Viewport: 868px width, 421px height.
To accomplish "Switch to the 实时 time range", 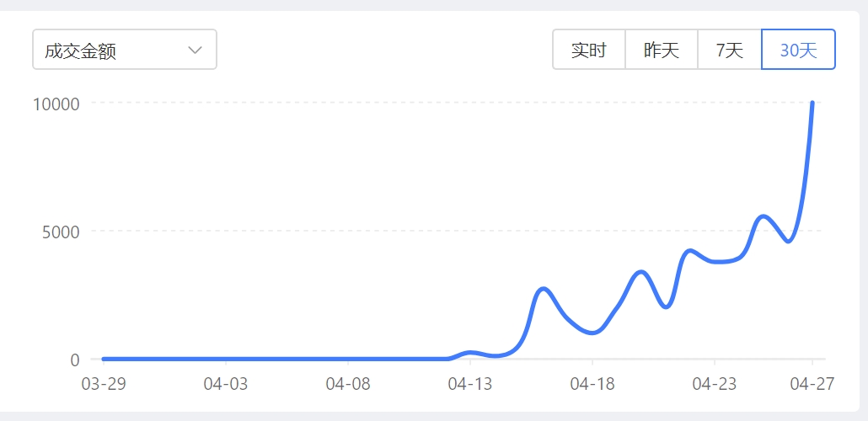I will pyautogui.click(x=588, y=50).
